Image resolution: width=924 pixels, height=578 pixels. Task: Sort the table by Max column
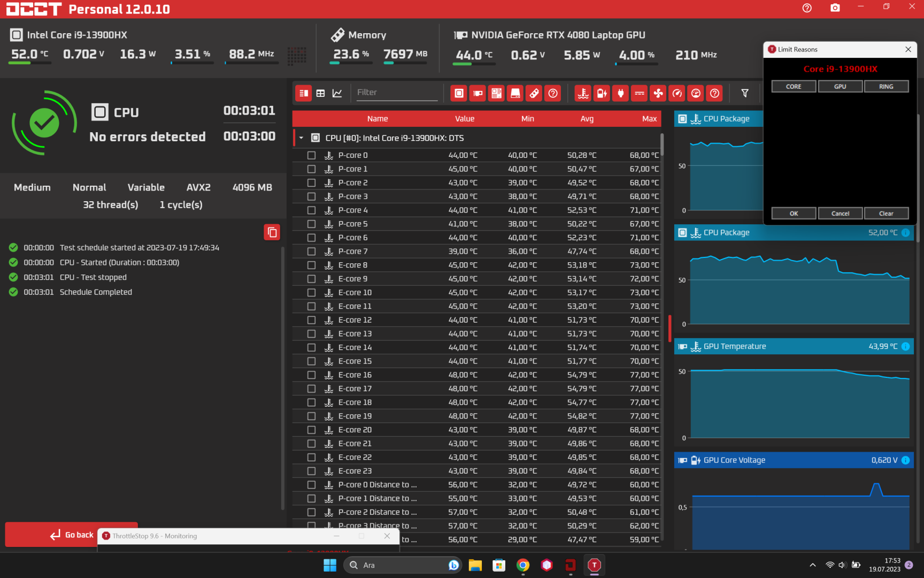pyautogui.click(x=650, y=119)
